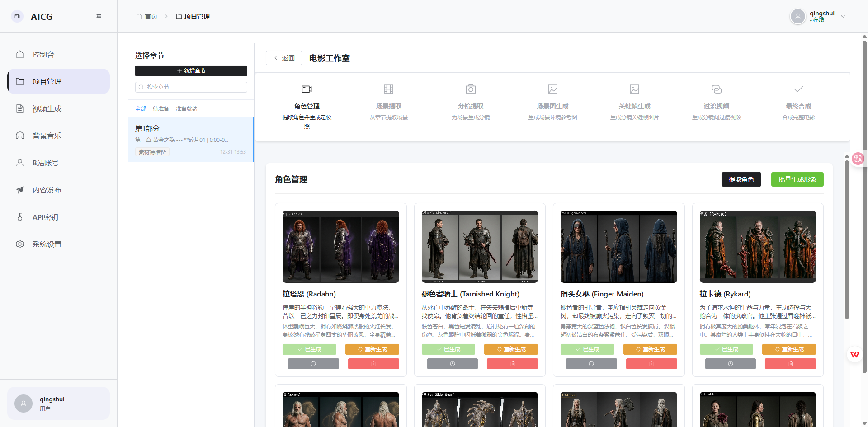Select 项目管理 in the sidebar
868x427 pixels.
(x=58, y=81)
